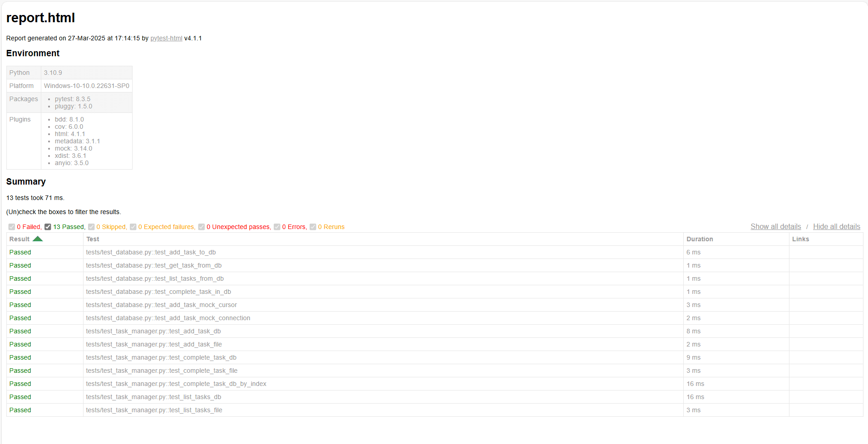Viewport: 868px width, 444px height.
Task: Toggle the Unexpected passes checkbox
Action: pos(201,227)
